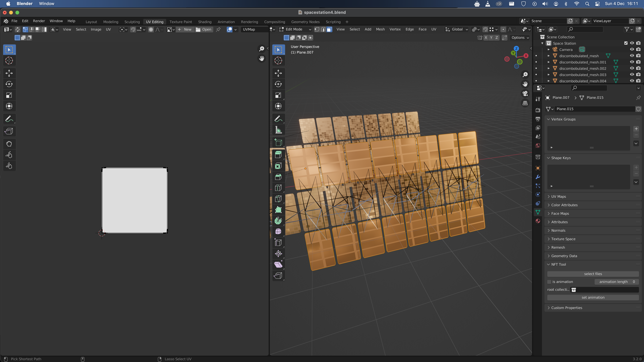Adjust the animation length value field
This screenshot has height=362, width=644.
(616, 282)
